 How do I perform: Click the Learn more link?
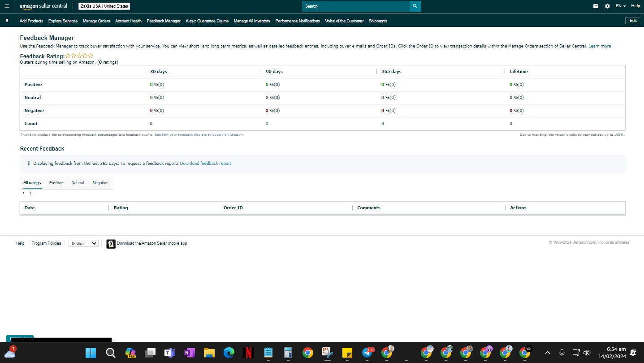point(600,46)
